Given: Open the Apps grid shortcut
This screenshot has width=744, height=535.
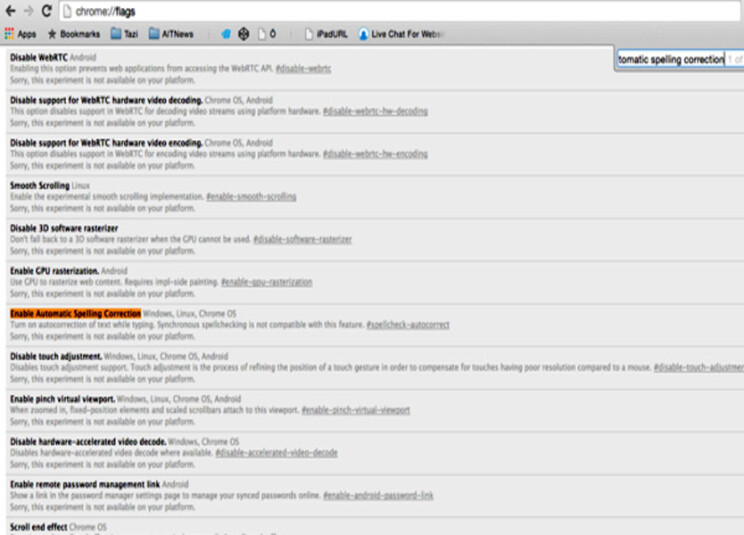Looking at the screenshot, I should [20, 34].
